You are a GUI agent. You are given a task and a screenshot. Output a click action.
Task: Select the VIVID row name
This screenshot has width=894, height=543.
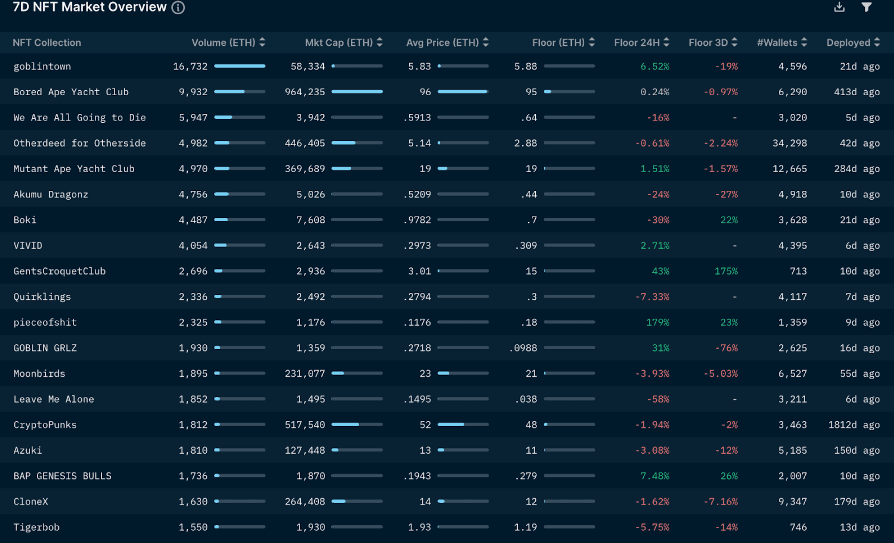click(x=28, y=245)
